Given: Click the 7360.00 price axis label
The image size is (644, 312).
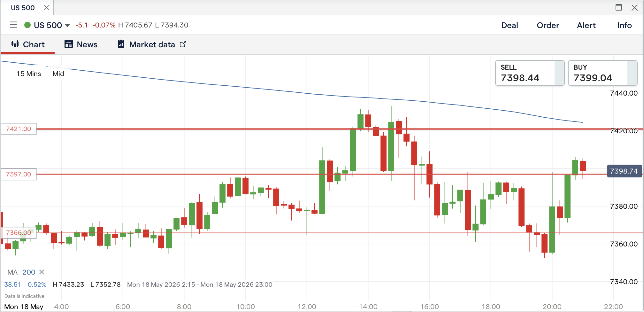Looking at the screenshot, I should pos(624,244).
